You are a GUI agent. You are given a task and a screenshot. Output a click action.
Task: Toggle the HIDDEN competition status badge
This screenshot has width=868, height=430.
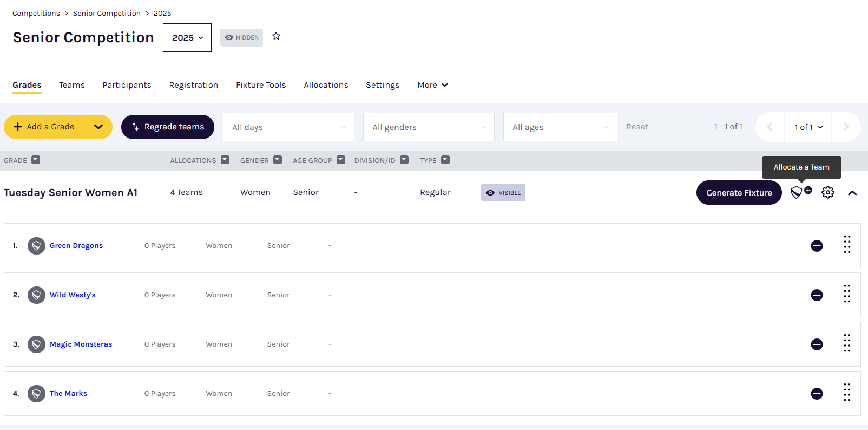(x=241, y=37)
